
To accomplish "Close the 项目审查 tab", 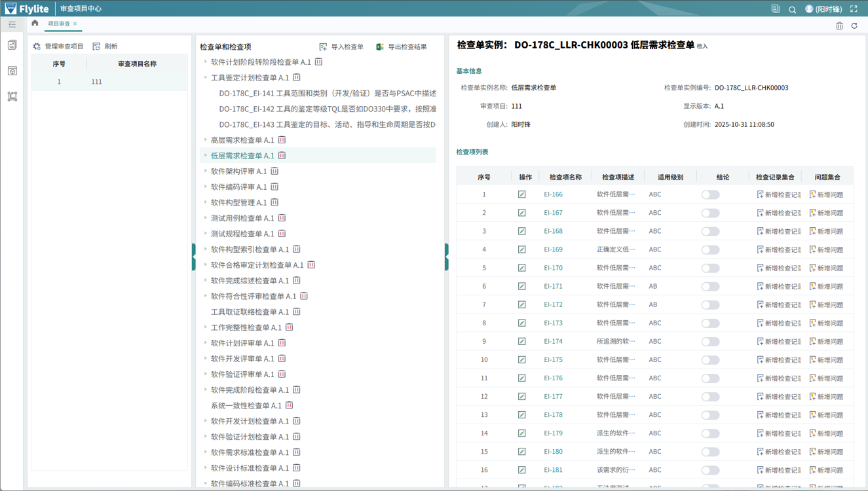I will click(x=75, y=24).
